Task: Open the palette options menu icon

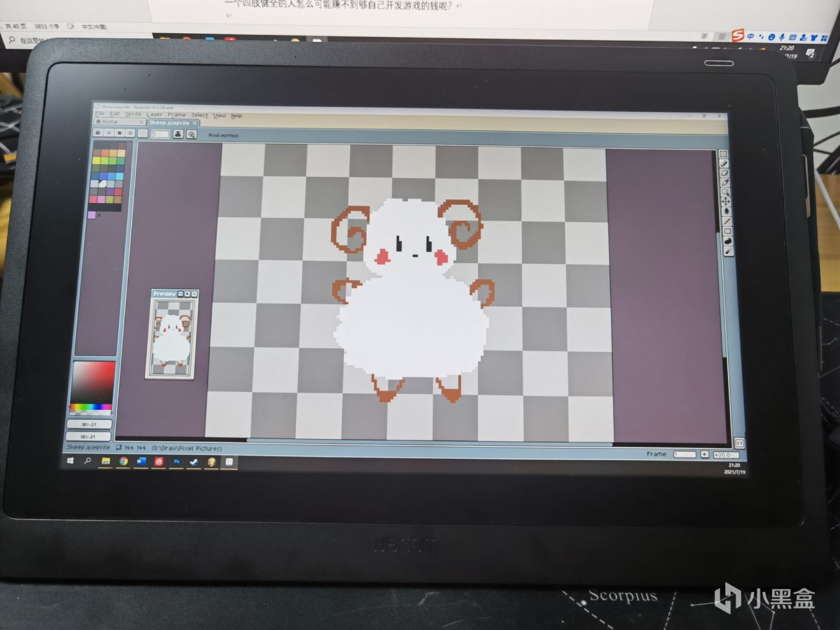Action: [129, 132]
